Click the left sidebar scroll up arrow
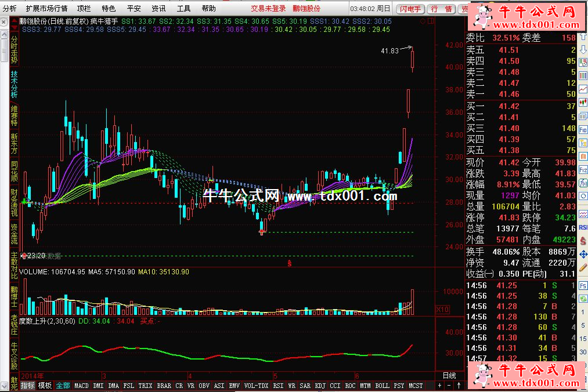The image size is (588, 392). coord(4,34)
